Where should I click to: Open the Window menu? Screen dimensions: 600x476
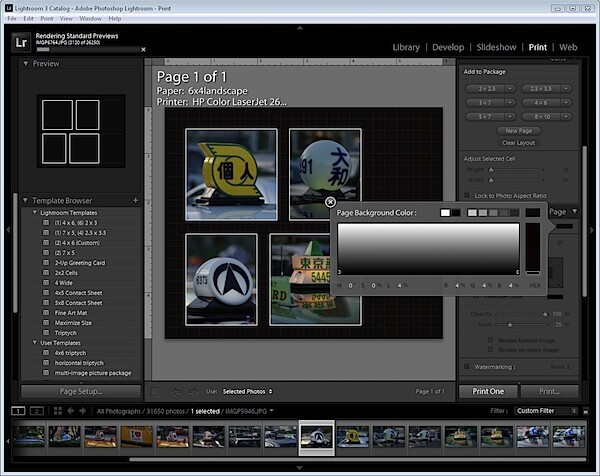[90, 18]
